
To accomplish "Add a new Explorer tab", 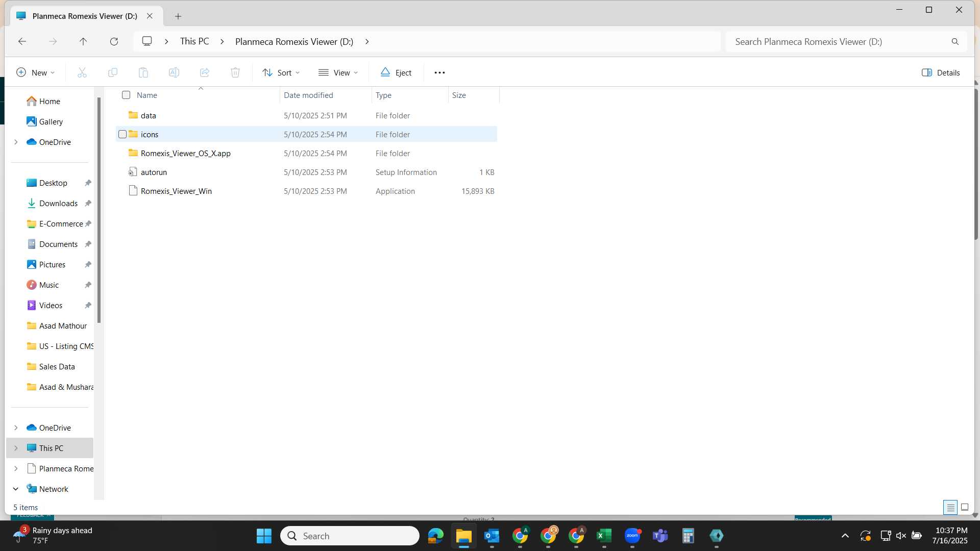I will [x=178, y=16].
